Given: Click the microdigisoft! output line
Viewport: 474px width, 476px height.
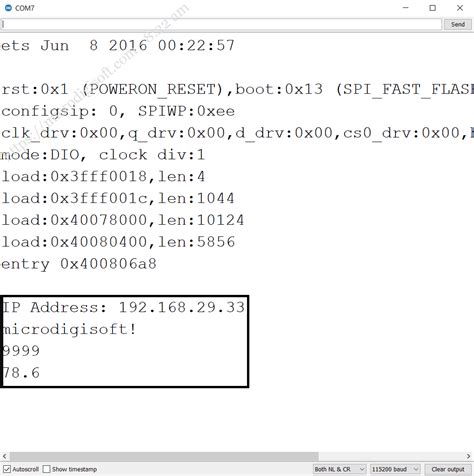Looking at the screenshot, I should (69, 329).
